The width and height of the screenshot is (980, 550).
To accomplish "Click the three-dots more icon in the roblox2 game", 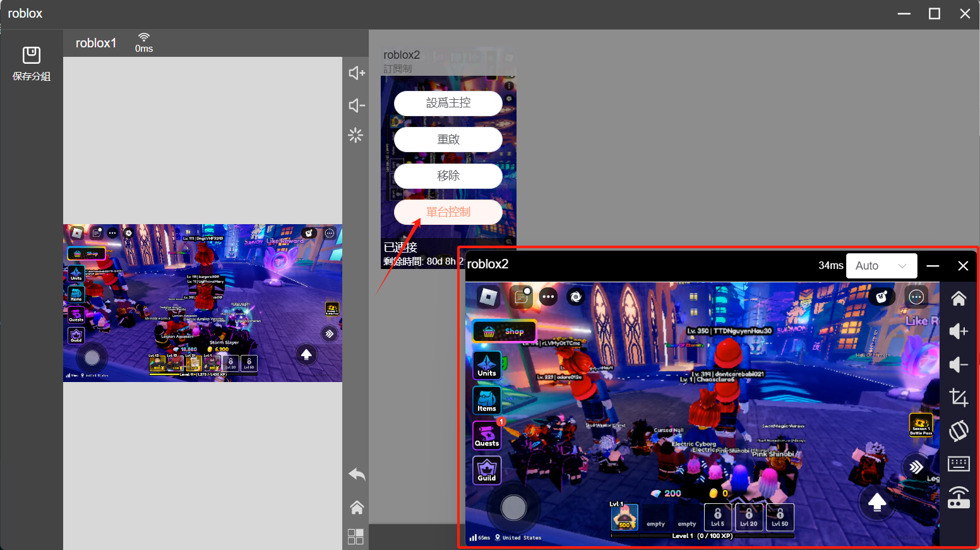I will coord(548,297).
